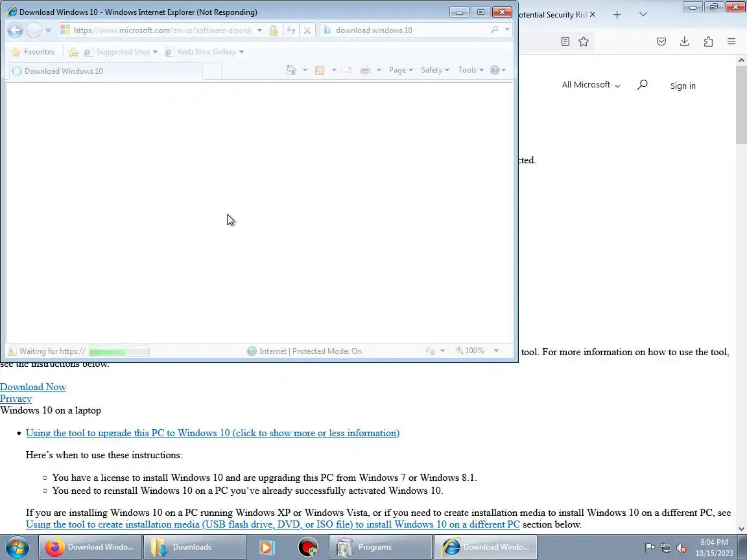Open the Favorites button in IE

(32, 51)
